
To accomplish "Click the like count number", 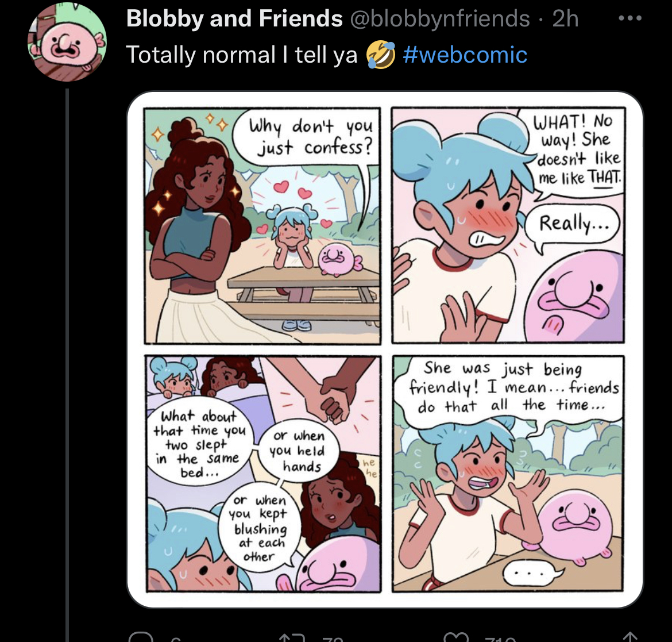I will point(500,639).
